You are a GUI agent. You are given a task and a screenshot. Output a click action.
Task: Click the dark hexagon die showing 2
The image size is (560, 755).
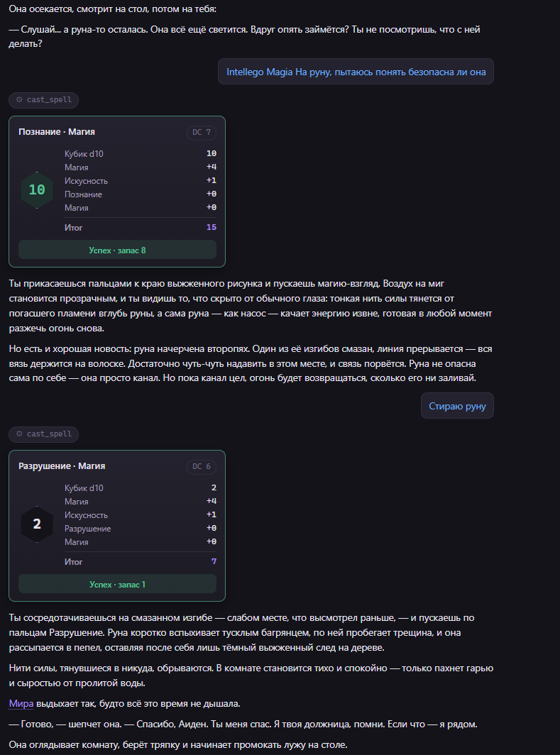pyautogui.click(x=37, y=524)
